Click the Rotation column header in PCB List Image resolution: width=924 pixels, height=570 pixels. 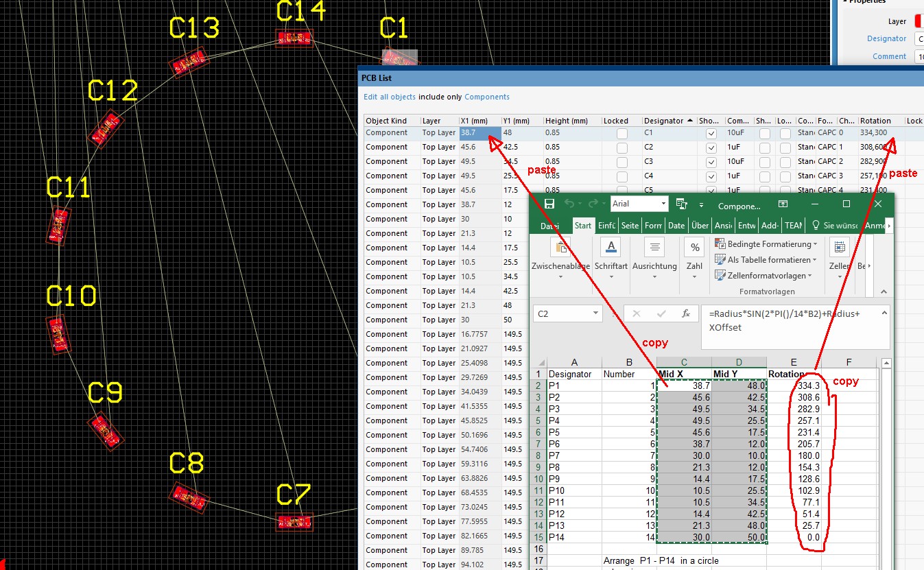pos(881,121)
